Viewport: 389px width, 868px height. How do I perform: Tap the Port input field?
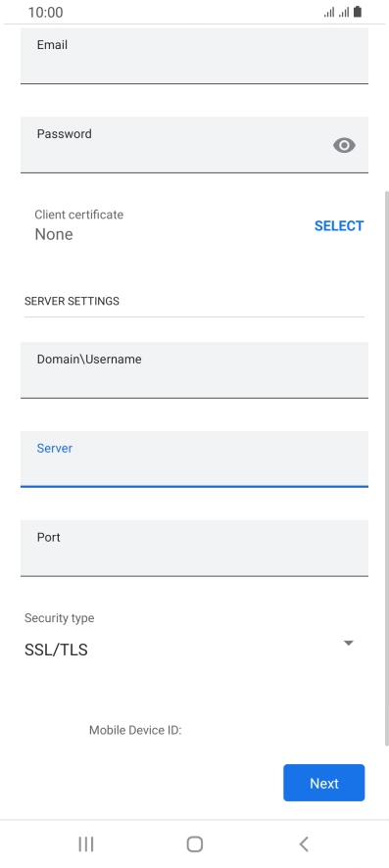pos(194,549)
